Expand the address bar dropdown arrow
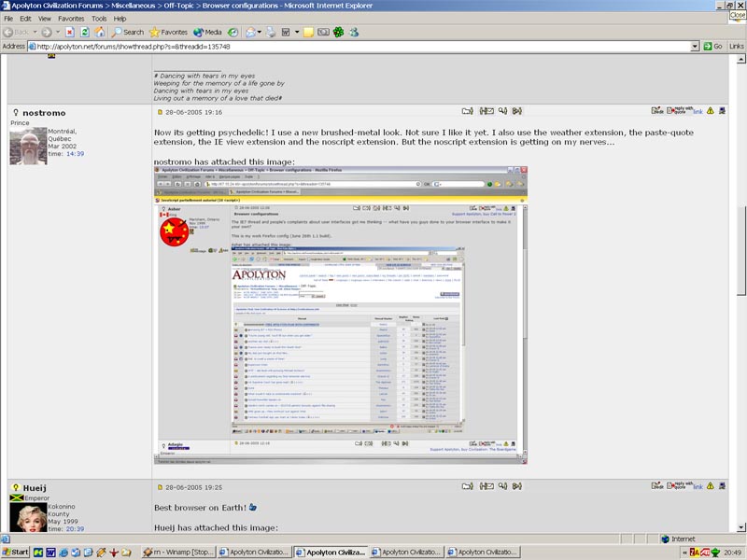This screenshot has height=560, width=747. click(x=695, y=46)
